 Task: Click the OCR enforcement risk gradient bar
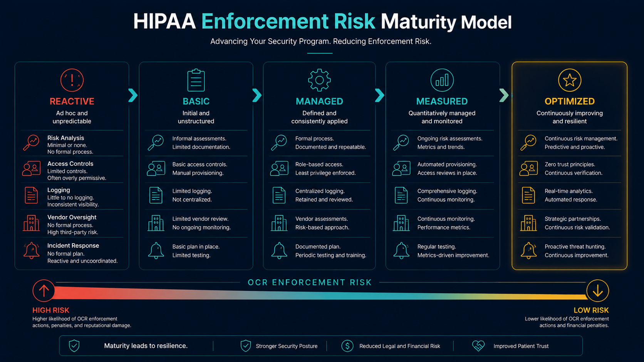[x=320, y=293]
